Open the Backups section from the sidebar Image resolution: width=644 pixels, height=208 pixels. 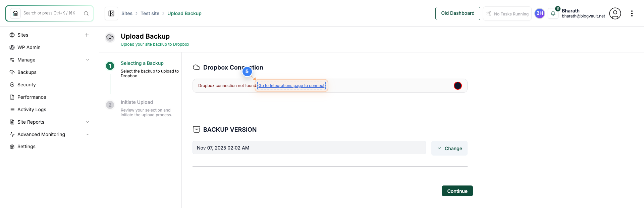[x=27, y=72]
